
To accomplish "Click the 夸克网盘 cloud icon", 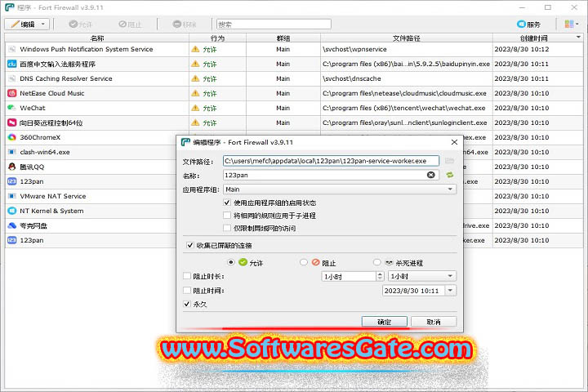I will (12, 225).
